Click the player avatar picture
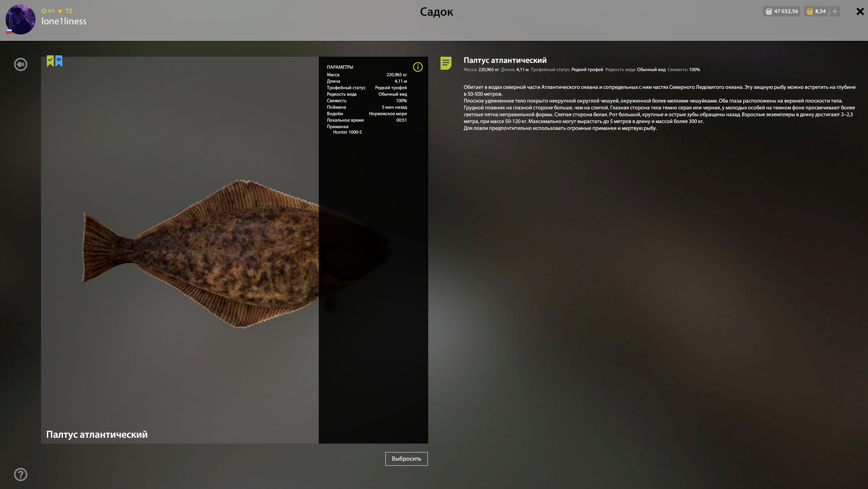 coord(21,19)
